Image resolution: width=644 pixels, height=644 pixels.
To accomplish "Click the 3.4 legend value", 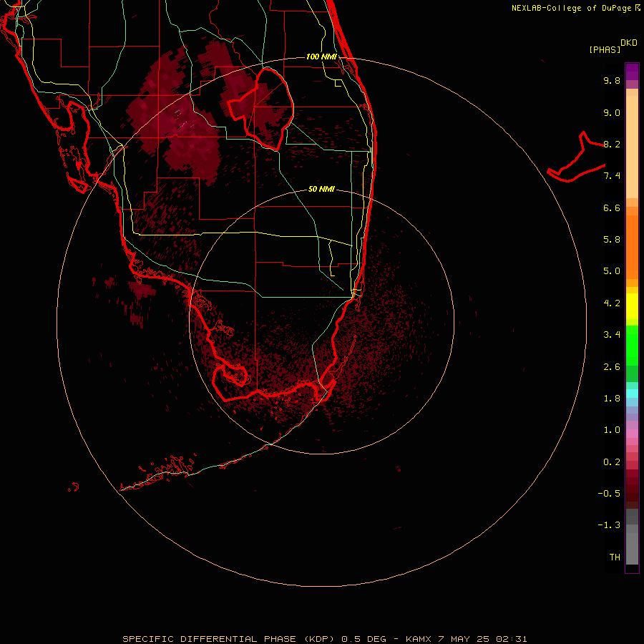I will click(x=612, y=335).
